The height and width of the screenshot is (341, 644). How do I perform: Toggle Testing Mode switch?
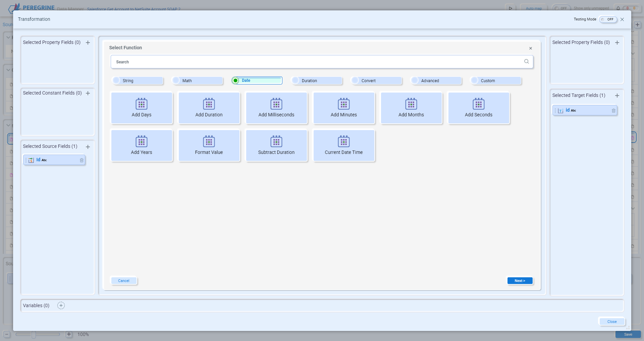click(x=608, y=19)
